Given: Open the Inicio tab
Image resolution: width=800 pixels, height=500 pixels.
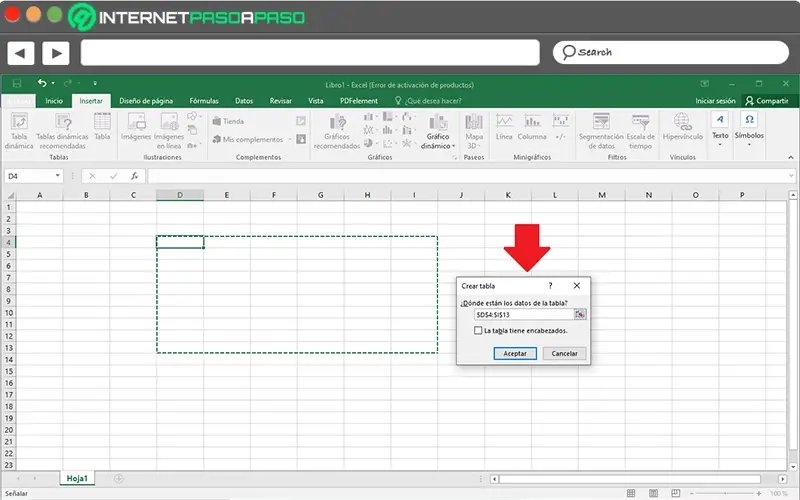Looking at the screenshot, I should (54, 101).
